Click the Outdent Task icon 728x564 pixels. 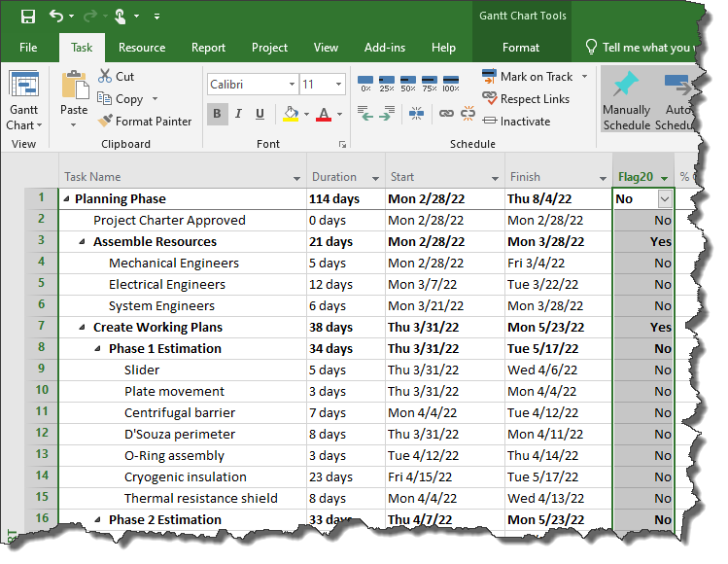click(365, 114)
